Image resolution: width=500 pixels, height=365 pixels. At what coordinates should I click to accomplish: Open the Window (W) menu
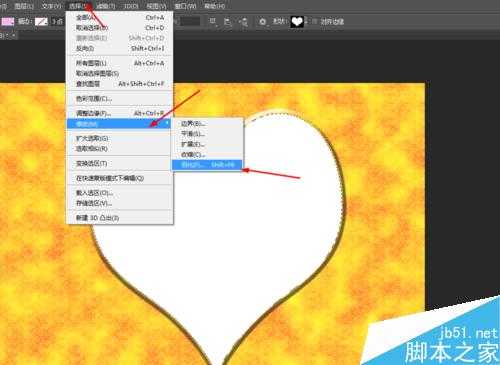185,6
